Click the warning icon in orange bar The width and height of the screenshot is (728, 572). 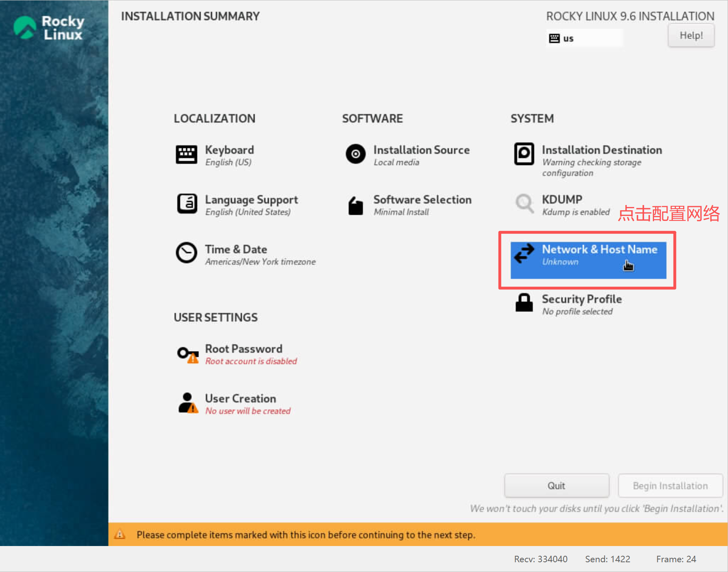[x=120, y=535]
